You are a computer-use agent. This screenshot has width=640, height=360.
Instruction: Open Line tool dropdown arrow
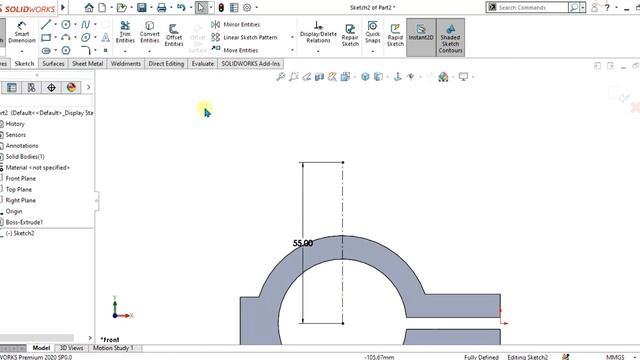[56, 24]
